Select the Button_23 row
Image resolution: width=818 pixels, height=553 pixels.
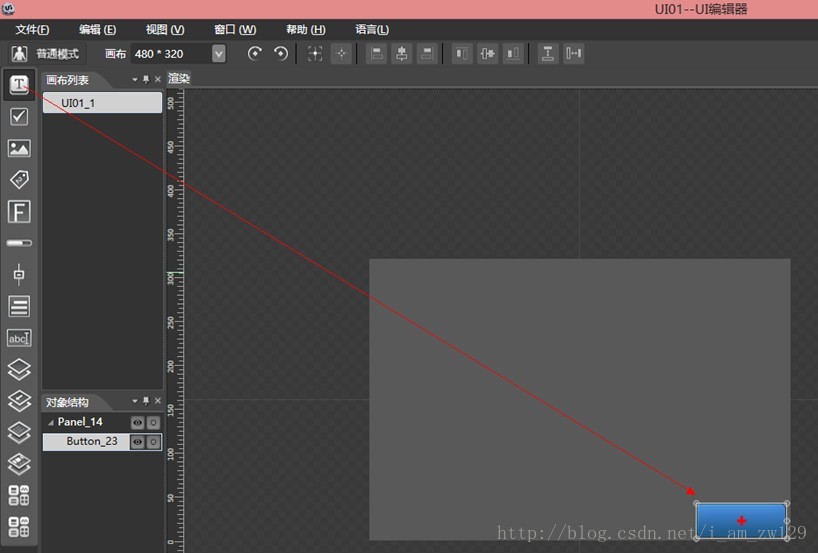click(x=102, y=442)
